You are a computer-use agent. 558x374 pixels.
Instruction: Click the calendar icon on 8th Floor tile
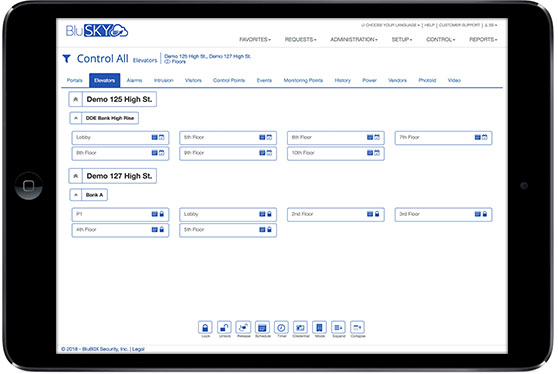162,153
